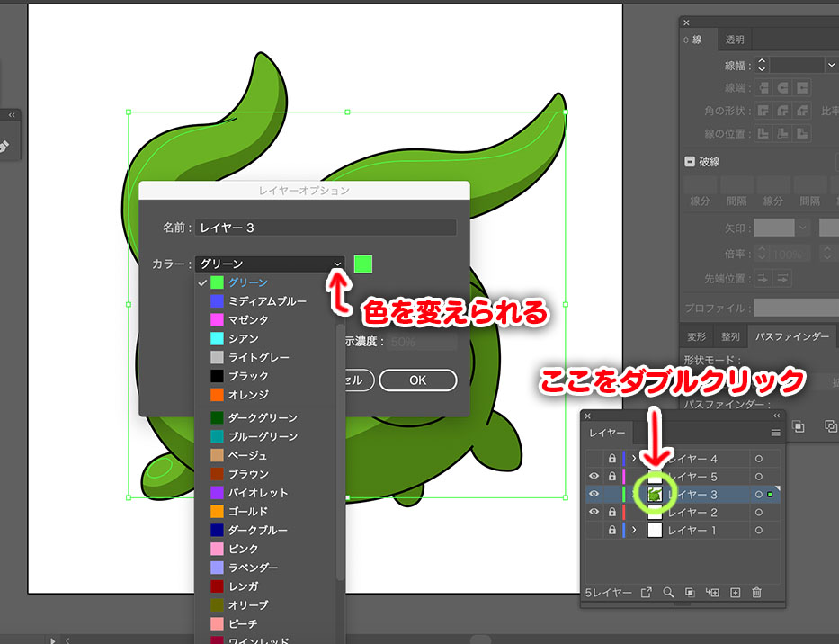Viewport: 839px width, 644px height.
Task: Click the pathfinder intersect icon beside Layers panel
Action: click(799, 426)
